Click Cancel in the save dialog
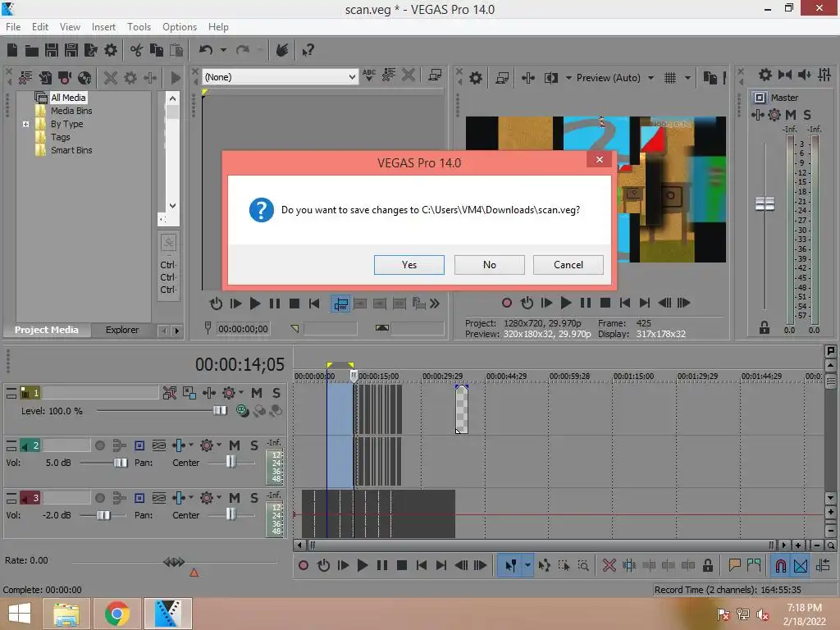 [568, 265]
